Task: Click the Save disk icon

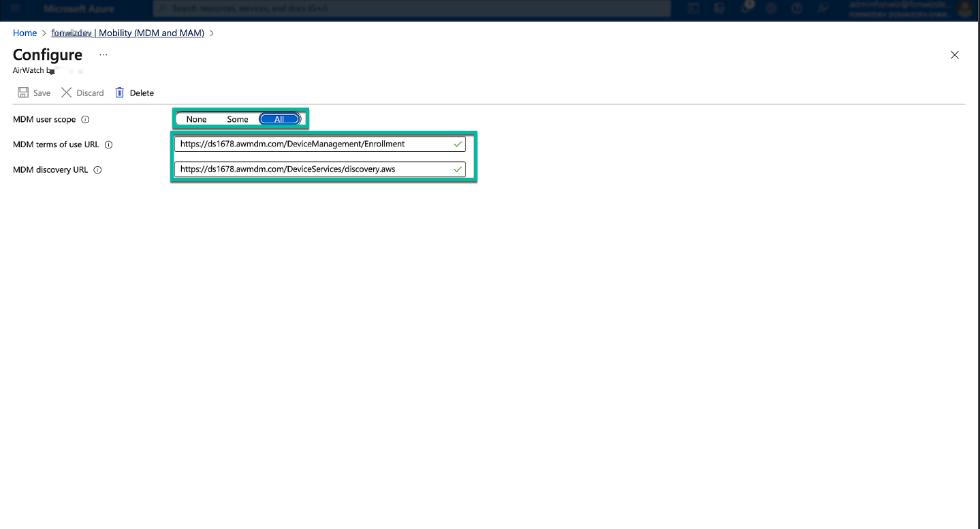Action: [x=23, y=93]
